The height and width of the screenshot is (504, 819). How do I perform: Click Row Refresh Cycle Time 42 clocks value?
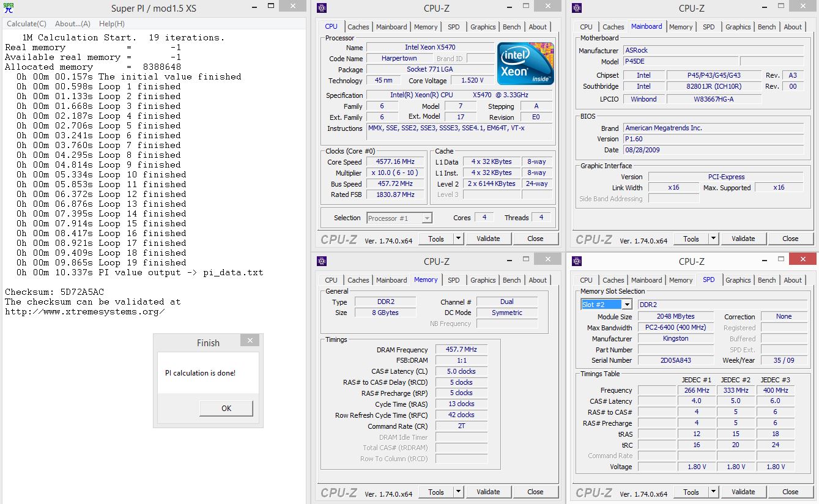pyautogui.click(x=461, y=415)
